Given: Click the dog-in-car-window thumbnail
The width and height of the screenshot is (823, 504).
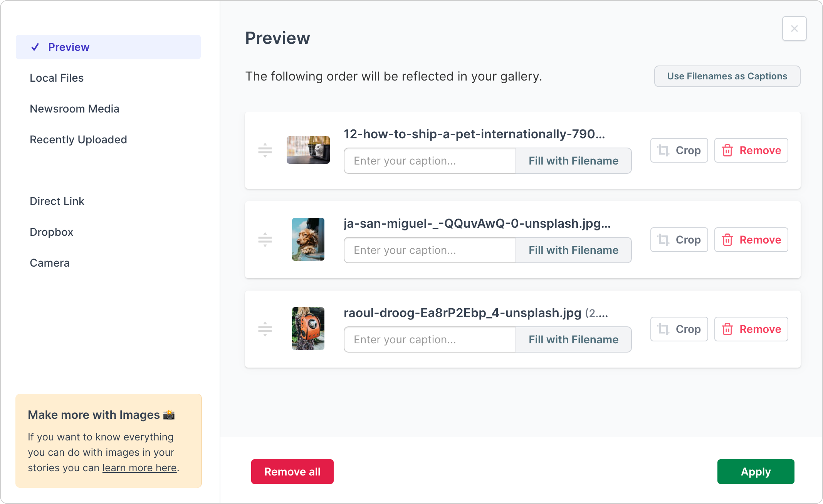Looking at the screenshot, I should (308, 239).
